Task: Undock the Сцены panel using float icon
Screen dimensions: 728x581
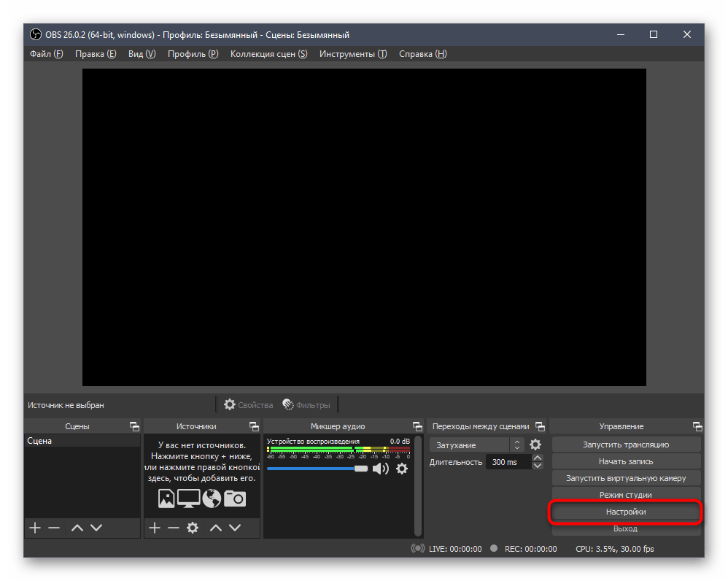Action: tap(134, 426)
